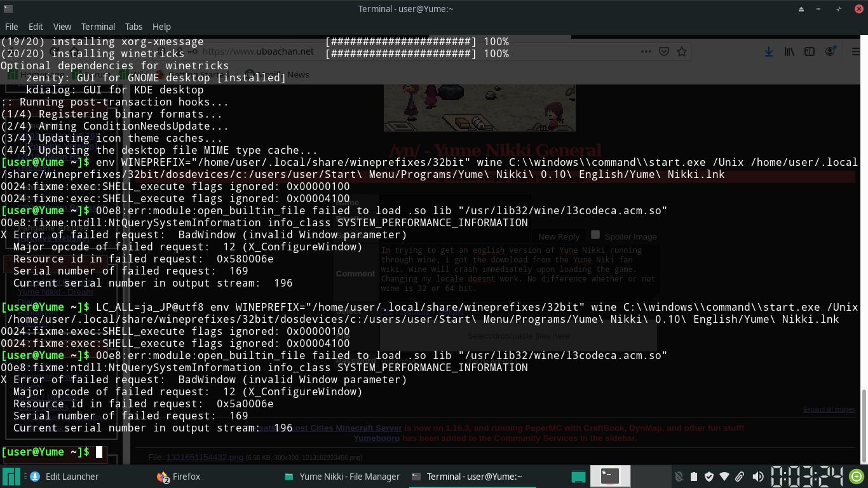Open the Help menu in Terminal
868x488 pixels.
point(161,27)
